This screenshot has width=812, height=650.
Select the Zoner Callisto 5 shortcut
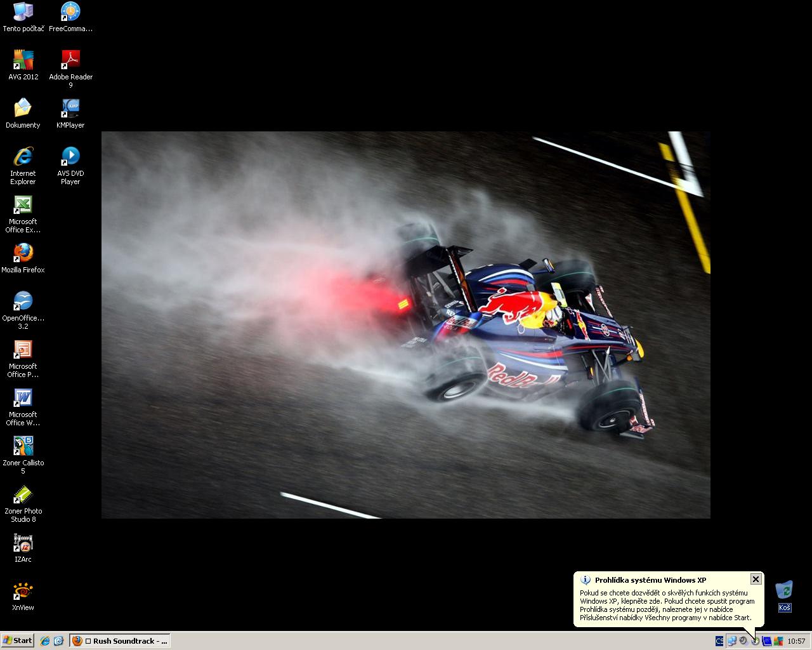pos(23,454)
